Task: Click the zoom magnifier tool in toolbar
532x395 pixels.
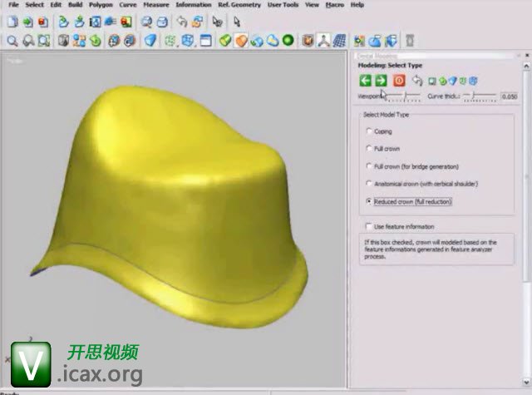Action: click(13, 40)
